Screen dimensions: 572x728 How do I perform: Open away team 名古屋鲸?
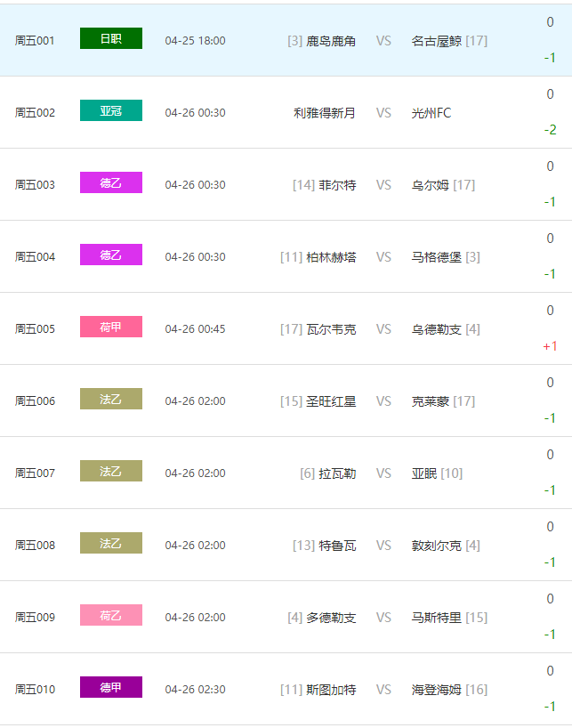pyautogui.click(x=437, y=41)
